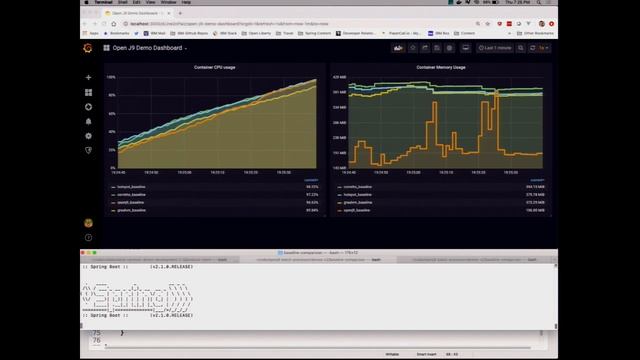Click the editor horizontal scrollbar below line 76

click(318, 348)
